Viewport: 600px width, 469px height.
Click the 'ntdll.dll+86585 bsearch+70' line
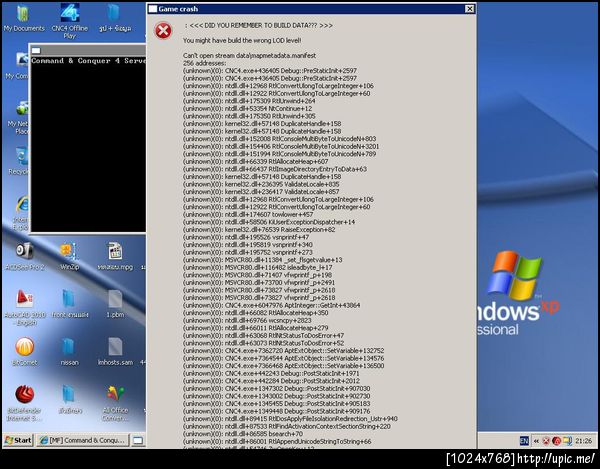pyautogui.click(x=243, y=434)
